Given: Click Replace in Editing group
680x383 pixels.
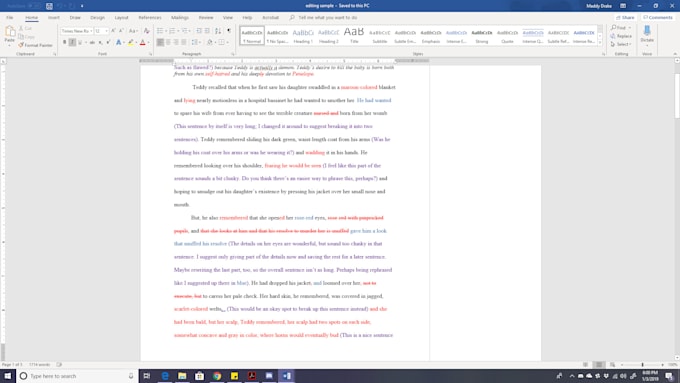Looking at the screenshot, I should point(621,36).
